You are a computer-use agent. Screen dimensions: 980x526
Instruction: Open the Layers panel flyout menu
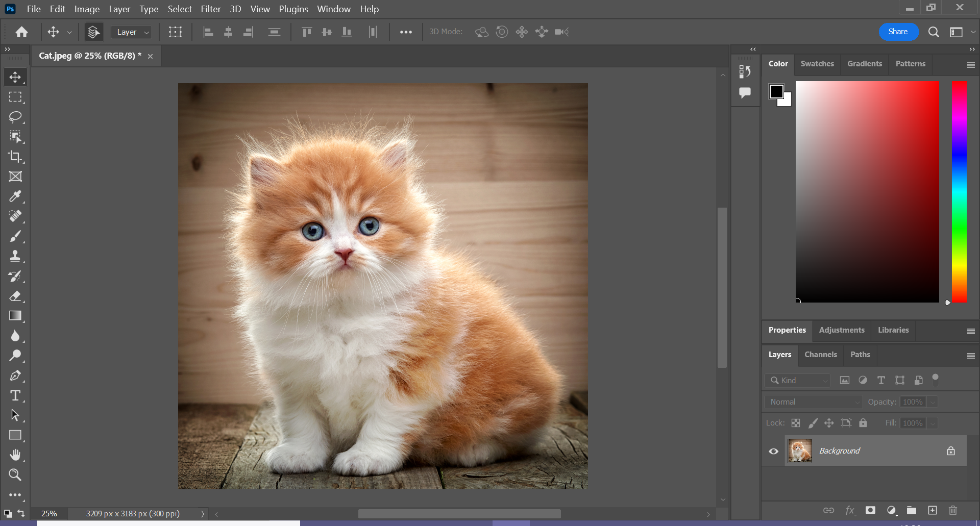[971, 356]
